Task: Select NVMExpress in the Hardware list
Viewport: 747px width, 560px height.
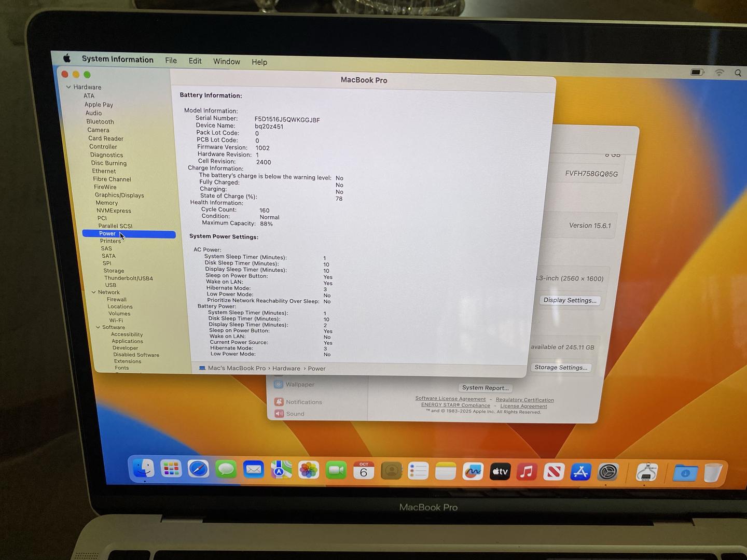Action: 114,211
